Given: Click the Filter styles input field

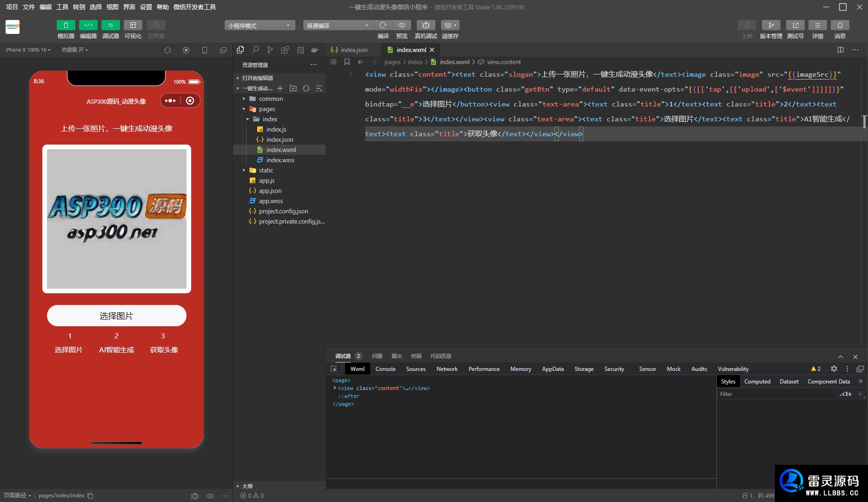Looking at the screenshot, I should 776,394.
